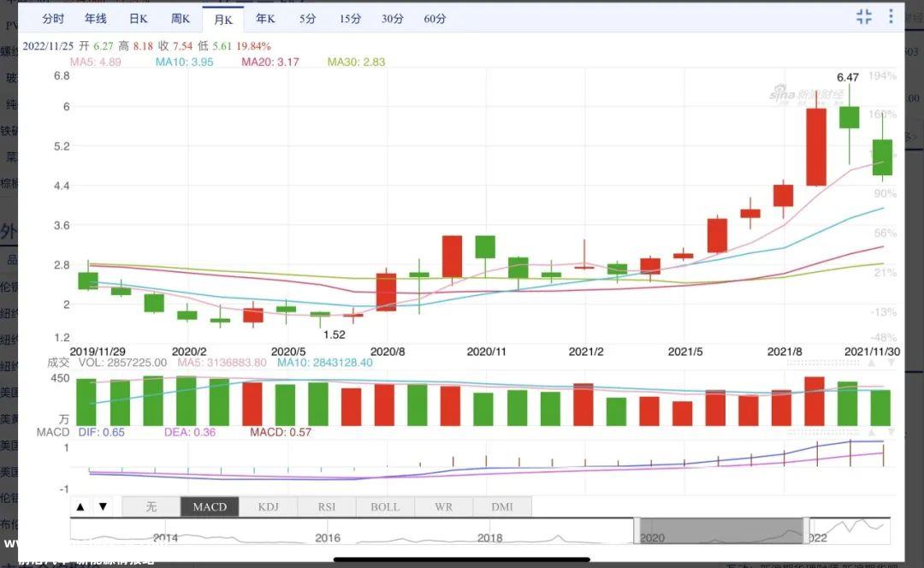Switch indicator to KDJ
Image resolution: width=924 pixels, height=568 pixels.
click(x=268, y=506)
